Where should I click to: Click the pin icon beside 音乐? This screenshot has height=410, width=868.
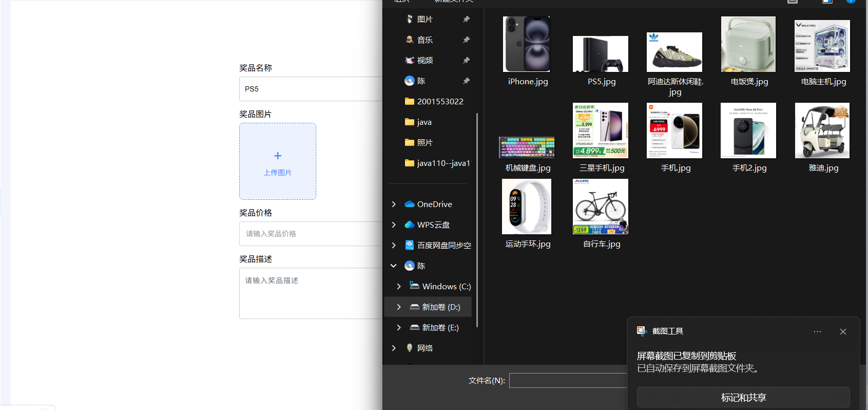[466, 40]
